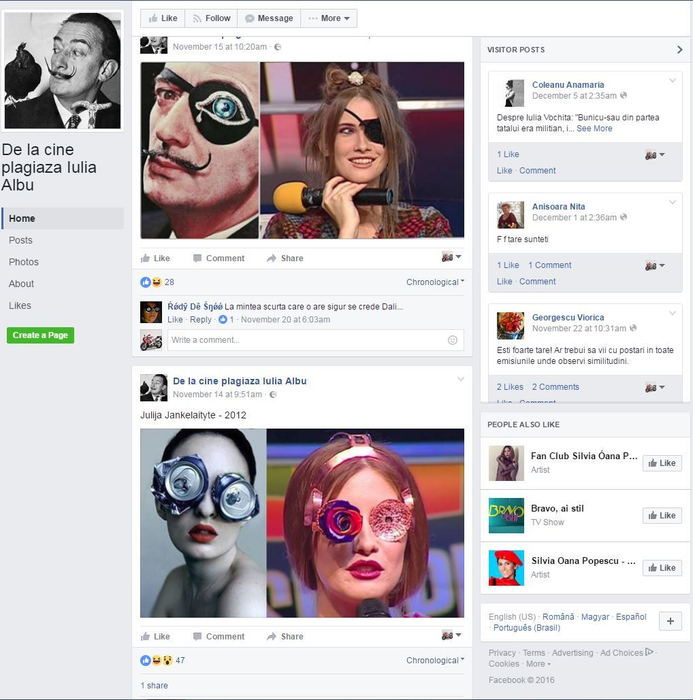Like Silvia Oana Popescu artist page
693x700 pixels.
662,568
